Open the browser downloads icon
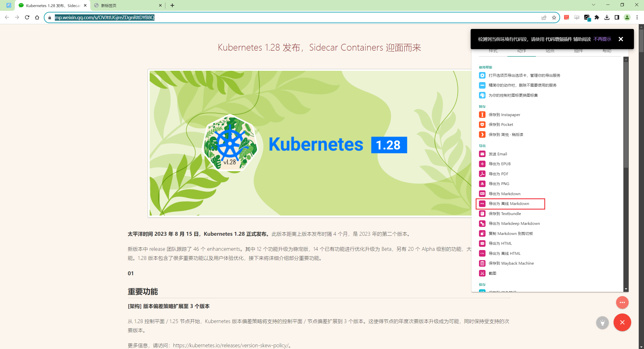Image resolution: width=644 pixels, height=349 pixels. 607,17
